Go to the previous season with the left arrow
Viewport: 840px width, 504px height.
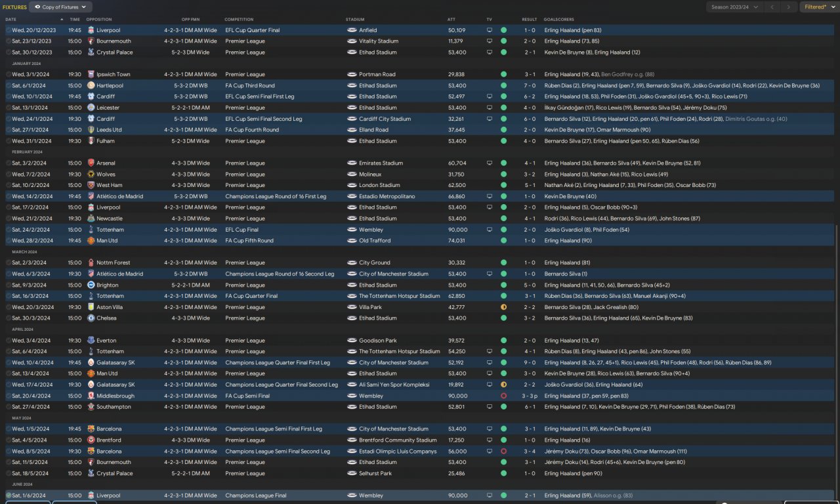772,7
